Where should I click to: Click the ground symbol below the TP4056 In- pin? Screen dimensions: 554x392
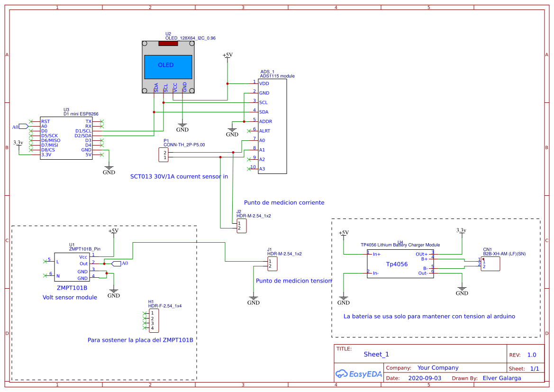[x=343, y=298]
